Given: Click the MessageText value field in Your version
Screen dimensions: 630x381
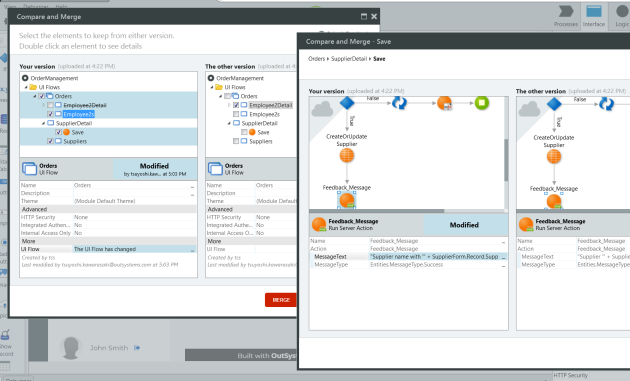Looking at the screenshot, I should (438, 256).
